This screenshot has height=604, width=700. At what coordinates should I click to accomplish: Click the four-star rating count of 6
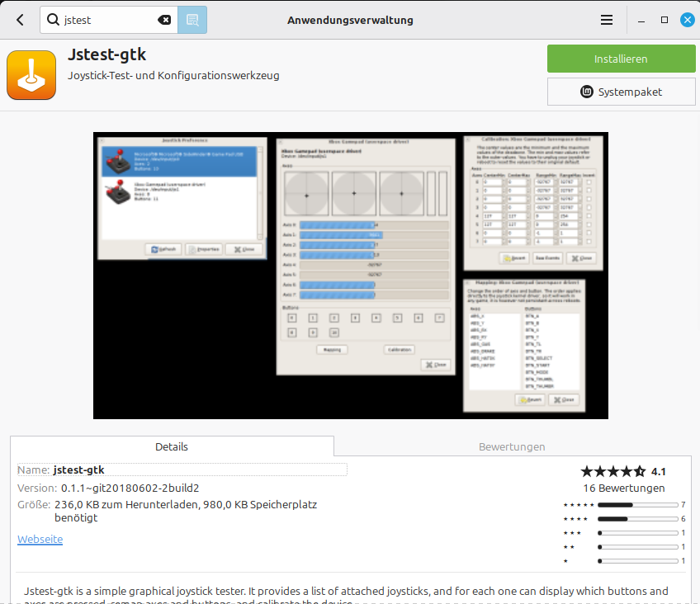coord(683,518)
